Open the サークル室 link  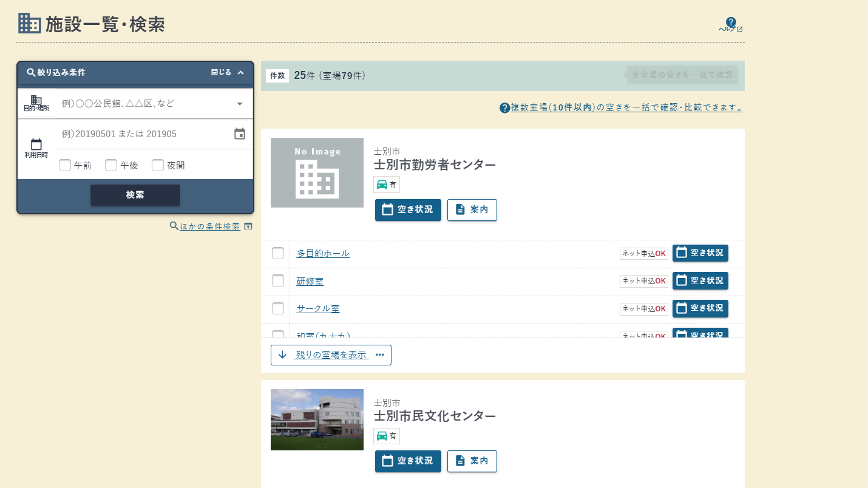click(x=318, y=308)
